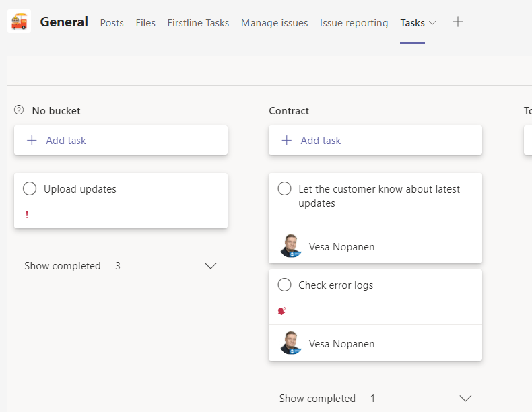Screen dimensions: 532x412
Task: Open the Firstline Tasks tab
Action: tap(198, 23)
